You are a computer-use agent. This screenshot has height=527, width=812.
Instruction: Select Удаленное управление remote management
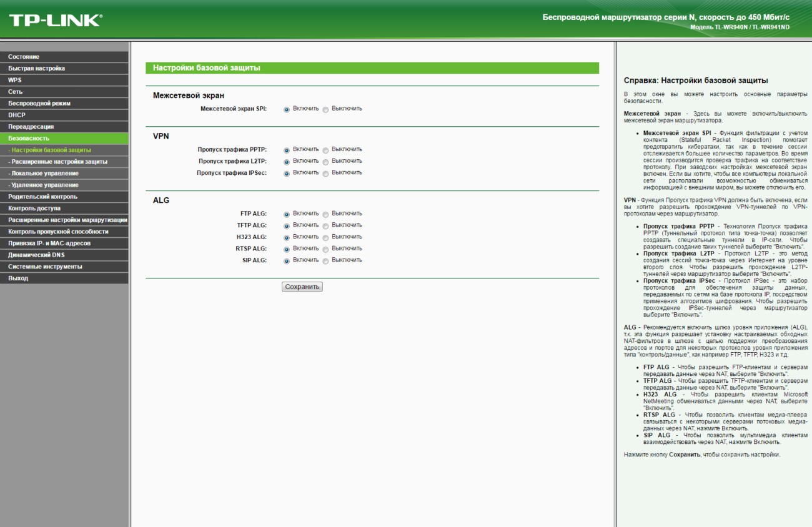tap(45, 185)
